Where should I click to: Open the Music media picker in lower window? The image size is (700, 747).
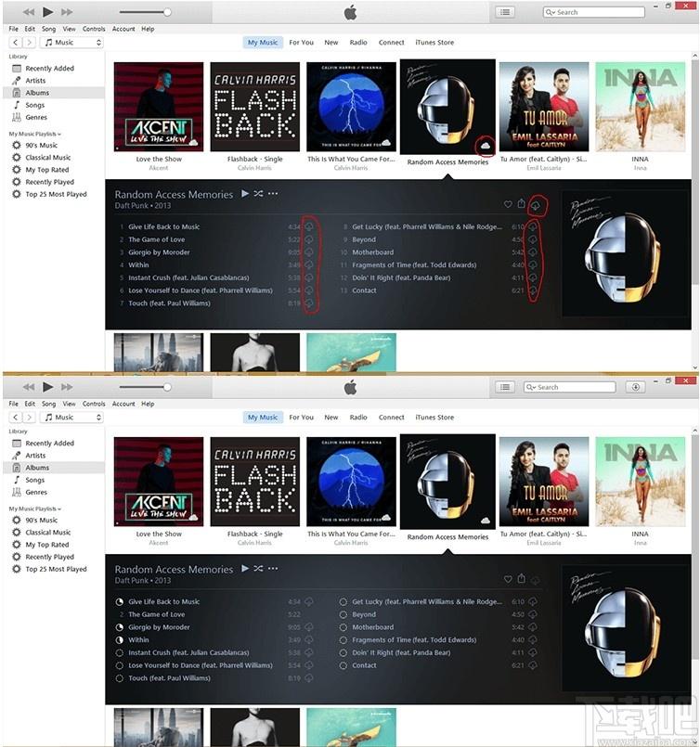(x=73, y=418)
